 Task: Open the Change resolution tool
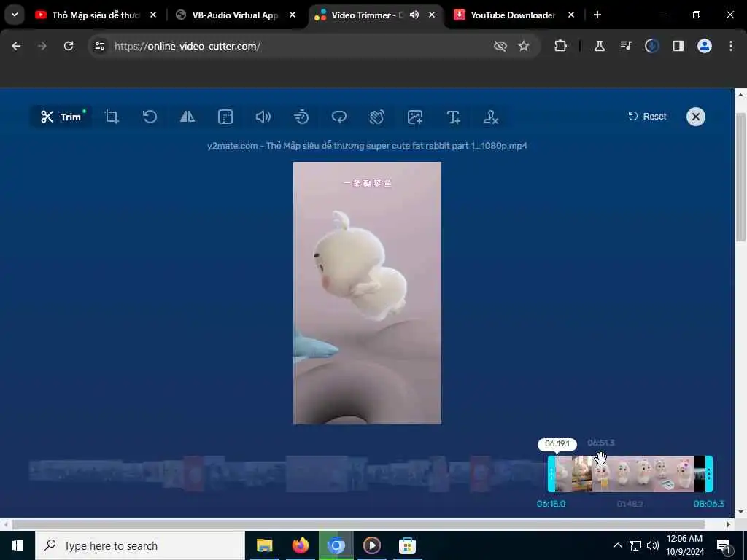coord(225,117)
